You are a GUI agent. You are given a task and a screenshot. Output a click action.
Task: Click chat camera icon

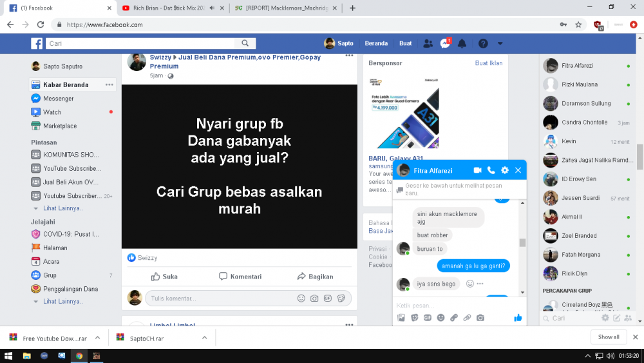(480, 318)
